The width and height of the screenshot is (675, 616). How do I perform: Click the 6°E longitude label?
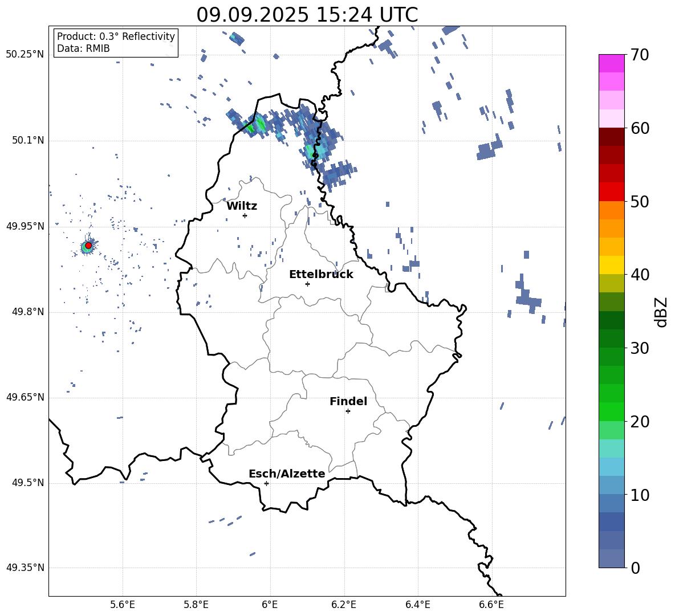click(x=270, y=605)
